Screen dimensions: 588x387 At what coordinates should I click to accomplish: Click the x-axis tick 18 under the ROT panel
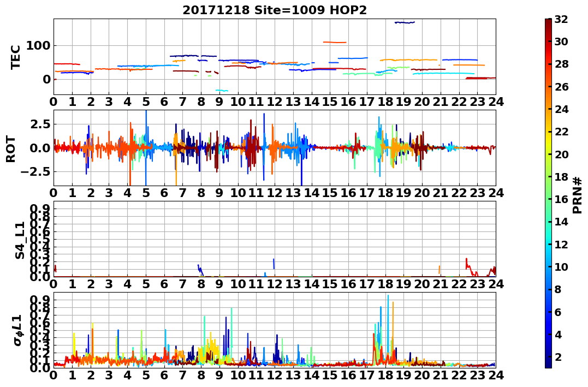385,193
